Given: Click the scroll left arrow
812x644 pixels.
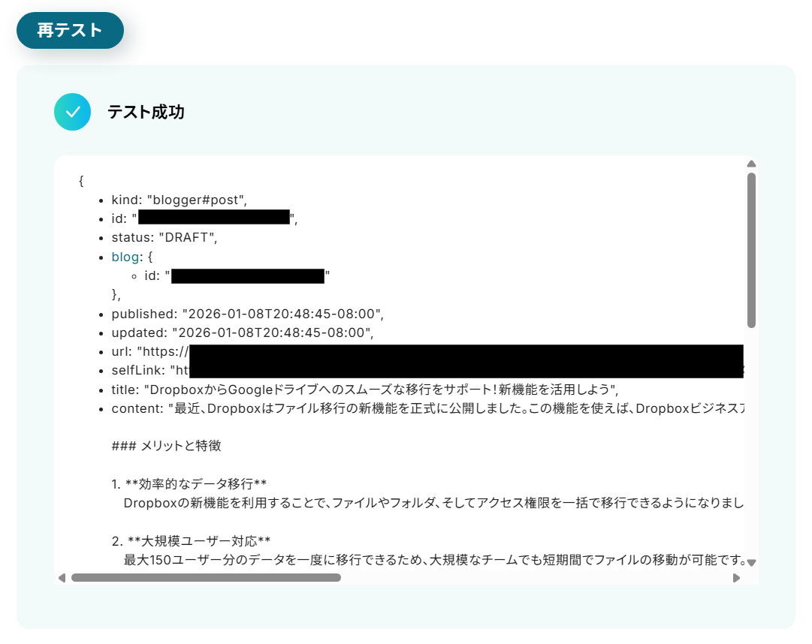Looking at the screenshot, I should tap(62, 578).
